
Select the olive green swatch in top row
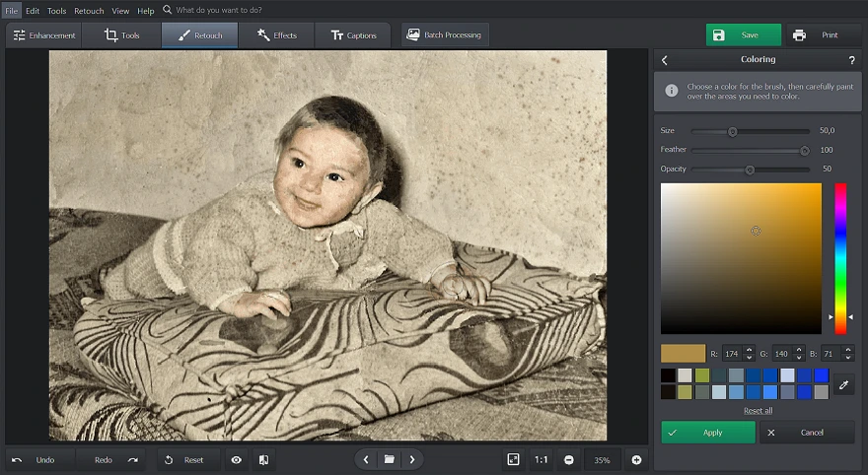[x=702, y=375]
